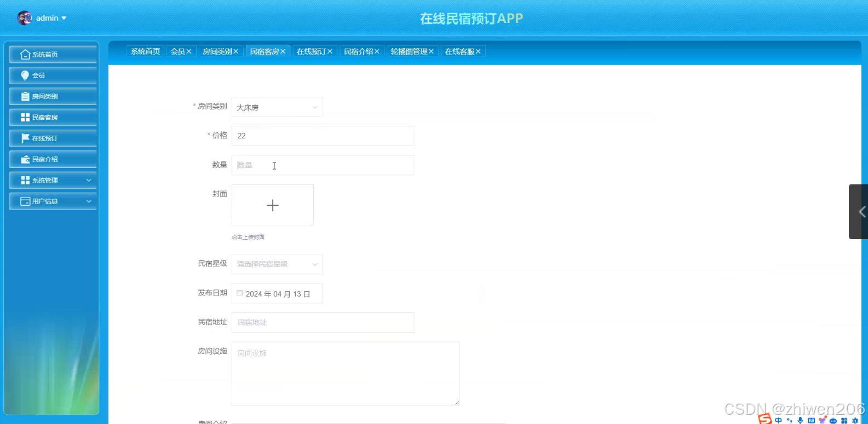Close the 在线预订 tab
The height and width of the screenshot is (424, 868).
point(330,51)
